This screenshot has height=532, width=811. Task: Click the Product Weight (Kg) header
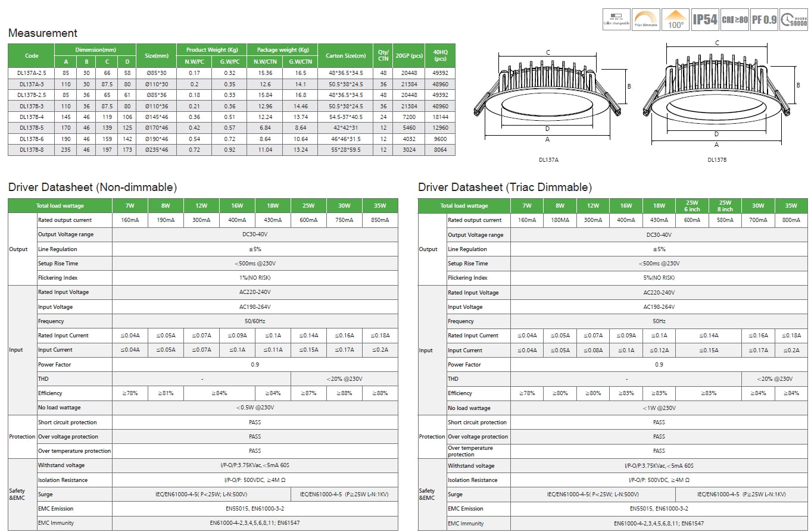pos(212,49)
